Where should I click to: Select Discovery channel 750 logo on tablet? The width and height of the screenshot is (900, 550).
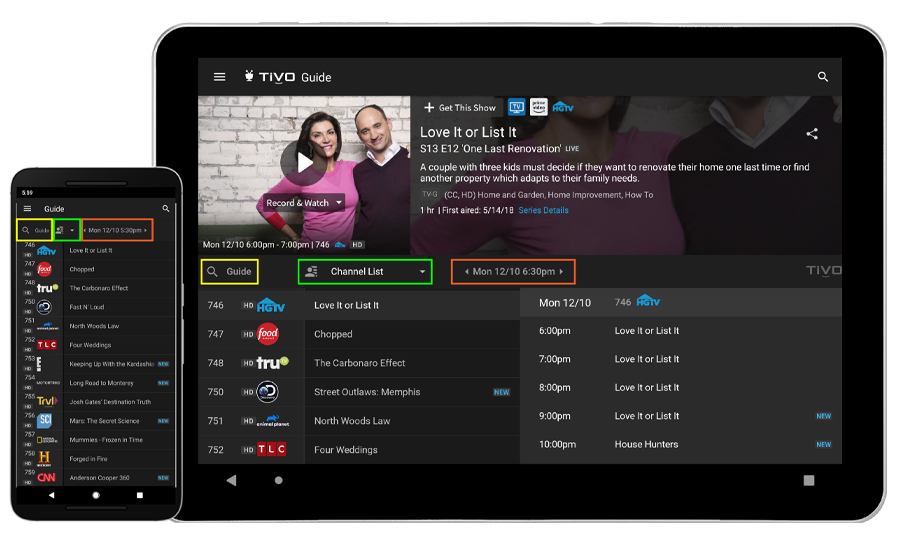point(267,392)
